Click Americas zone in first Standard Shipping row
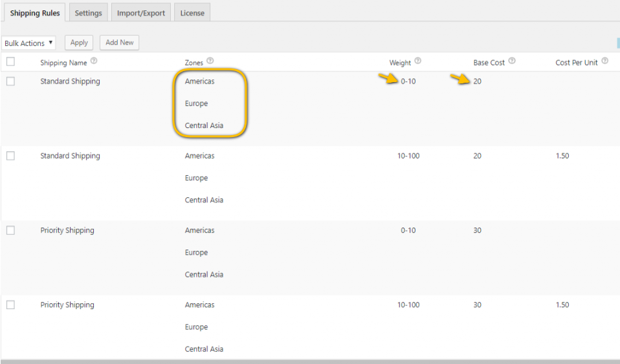Image resolution: width=620 pixels, height=364 pixels. click(200, 81)
